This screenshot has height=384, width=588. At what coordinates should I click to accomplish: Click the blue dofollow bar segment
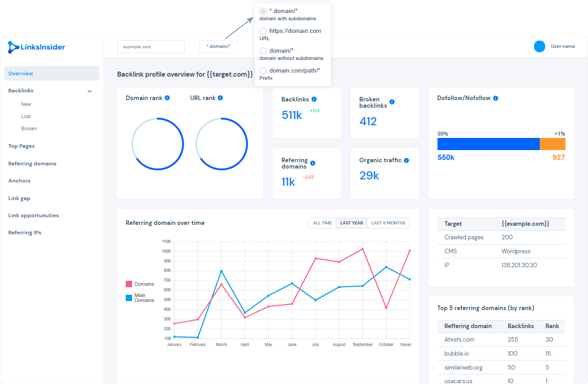[488, 144]
